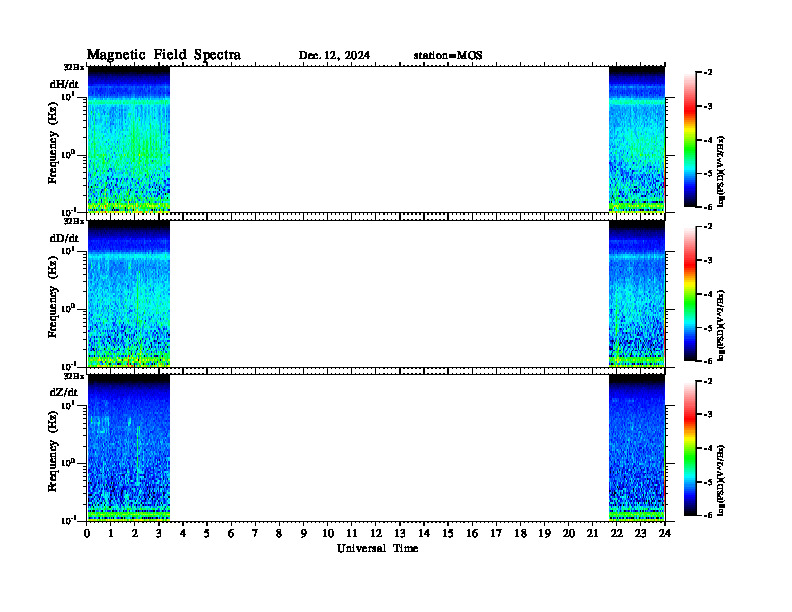Click the 32Hz top label of dZ/dt panel
The width and height of the screenshot is (792, 612).
click(x=74, y=376)
